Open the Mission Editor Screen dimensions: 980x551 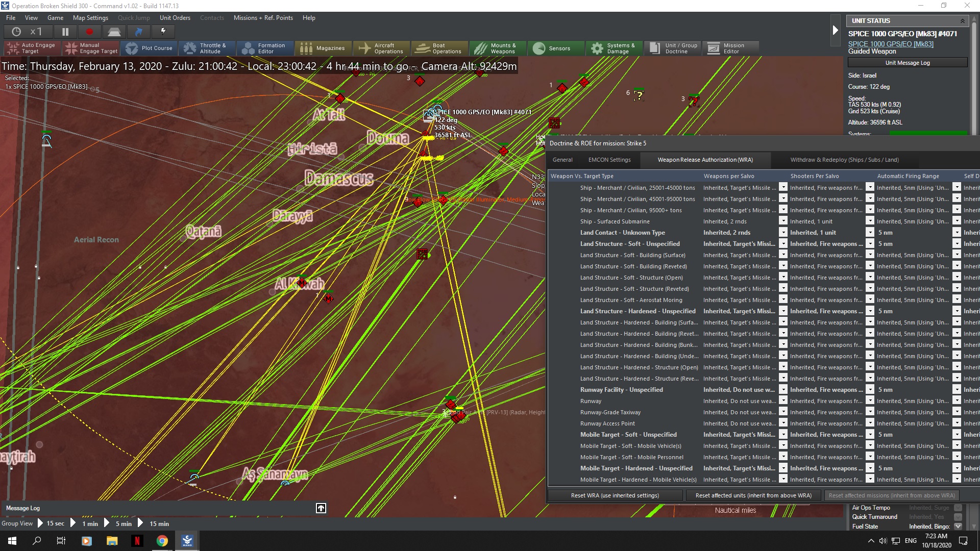(x=731, y=48)
